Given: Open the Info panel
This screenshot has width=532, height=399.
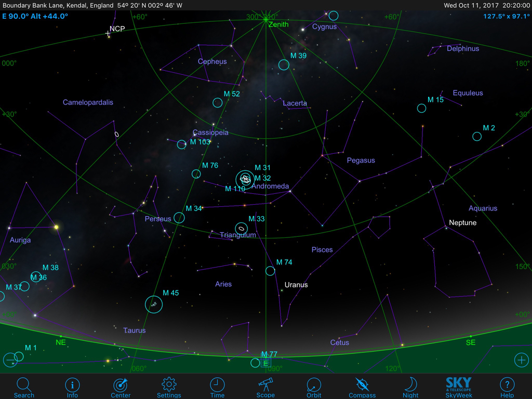Looking at the screenshot, I should tap(72, 387).
